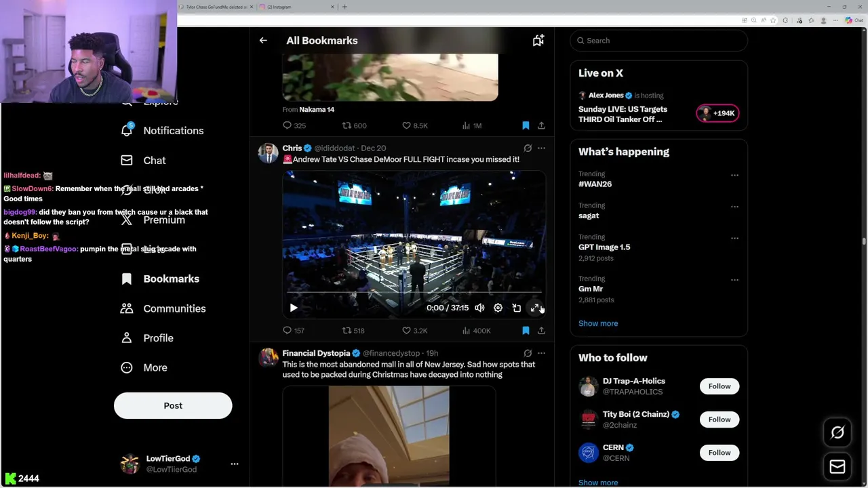Screen dimensions: 868x488
Task: Open browser Copilot Chat button
Action: coord(854,20)
